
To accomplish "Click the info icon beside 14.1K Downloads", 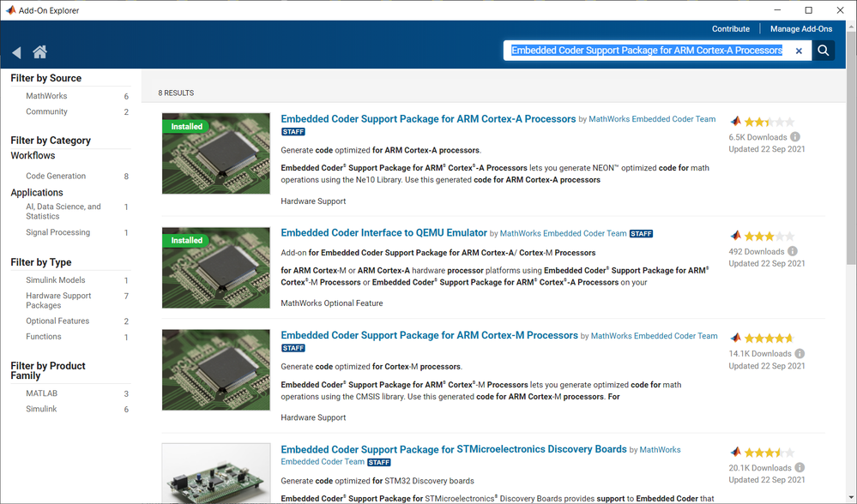I will 800,353.
